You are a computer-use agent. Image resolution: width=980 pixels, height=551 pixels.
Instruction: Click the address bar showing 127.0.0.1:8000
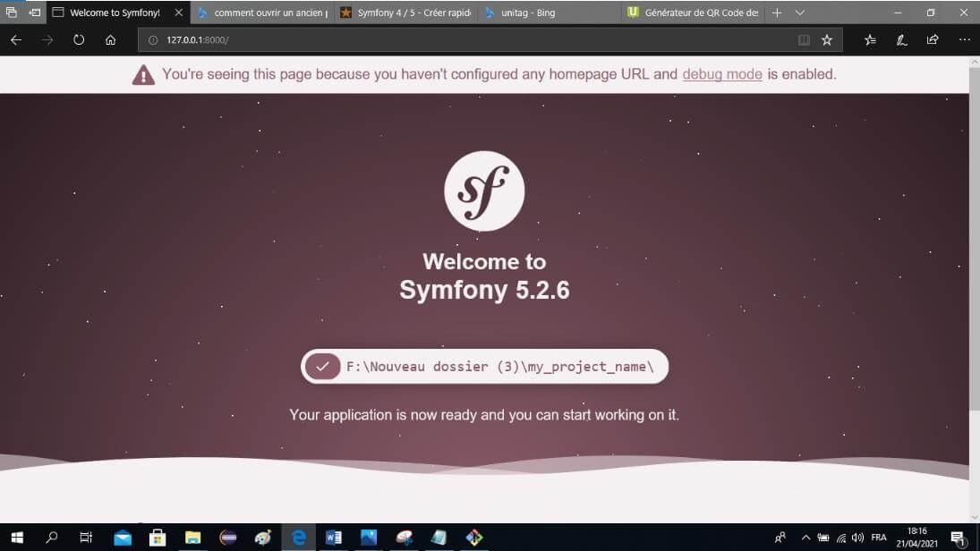pos(465,39)
